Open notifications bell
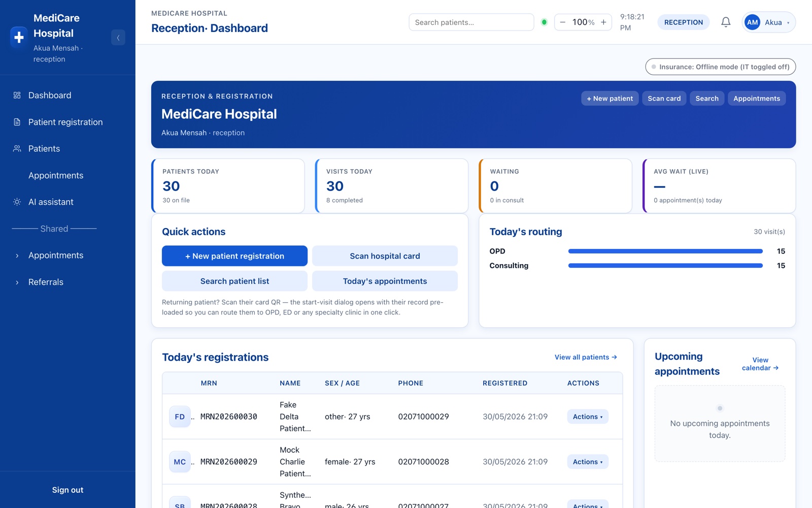812x508 pixels. coord(726,22)
